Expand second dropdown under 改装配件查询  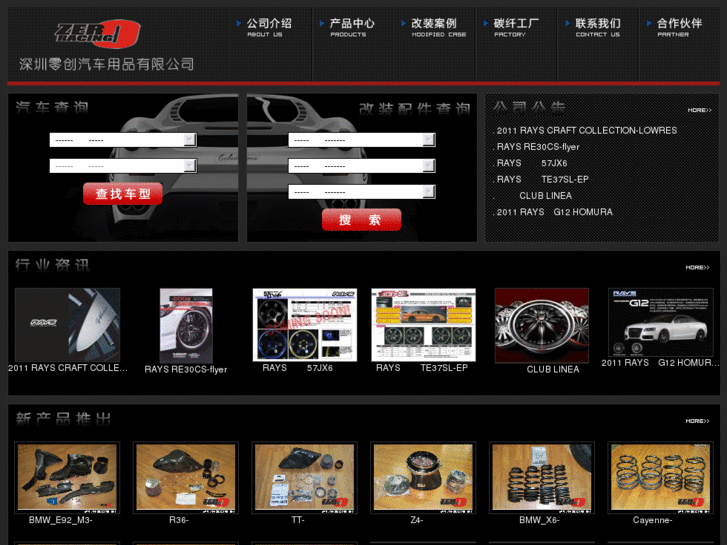[x=362, y=166]
